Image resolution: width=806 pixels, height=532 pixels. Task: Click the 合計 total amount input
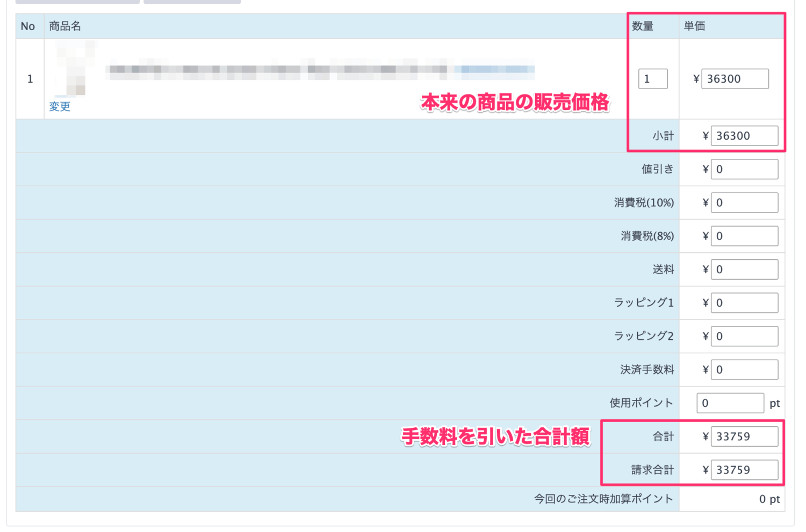click(744, 436)
